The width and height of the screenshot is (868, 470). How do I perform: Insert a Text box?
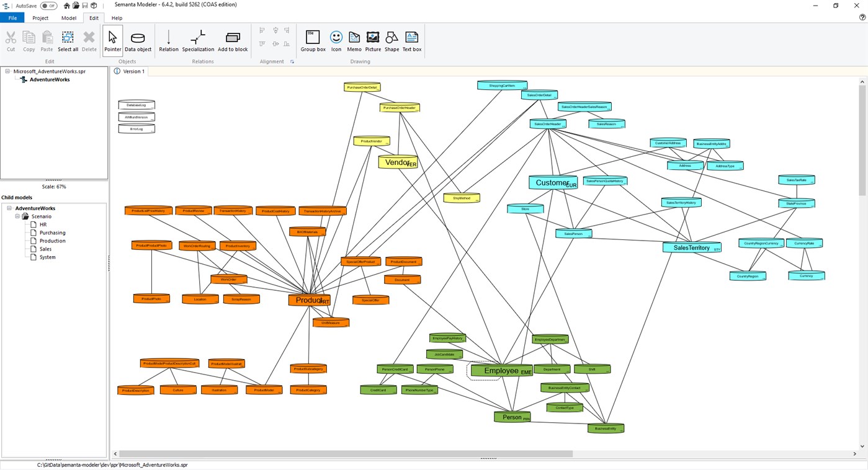tap(411, 41)
